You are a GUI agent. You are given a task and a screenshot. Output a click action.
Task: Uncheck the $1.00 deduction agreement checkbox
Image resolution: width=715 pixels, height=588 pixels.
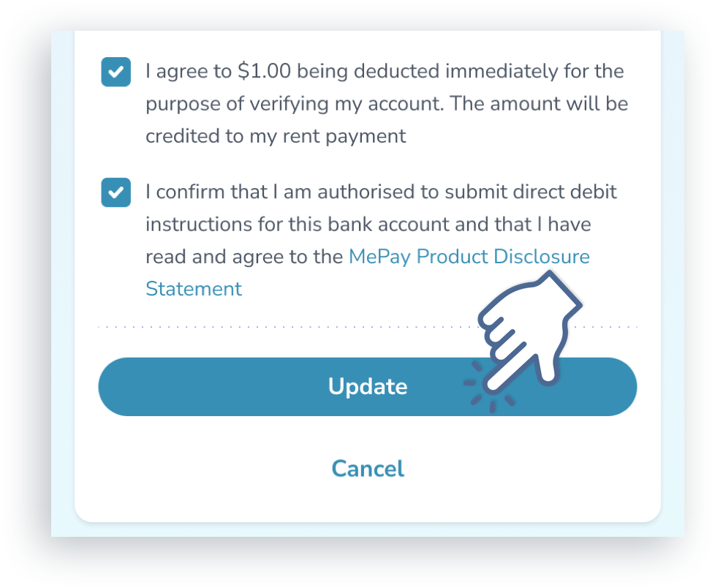pyautogui.click(x=116, y=72)
